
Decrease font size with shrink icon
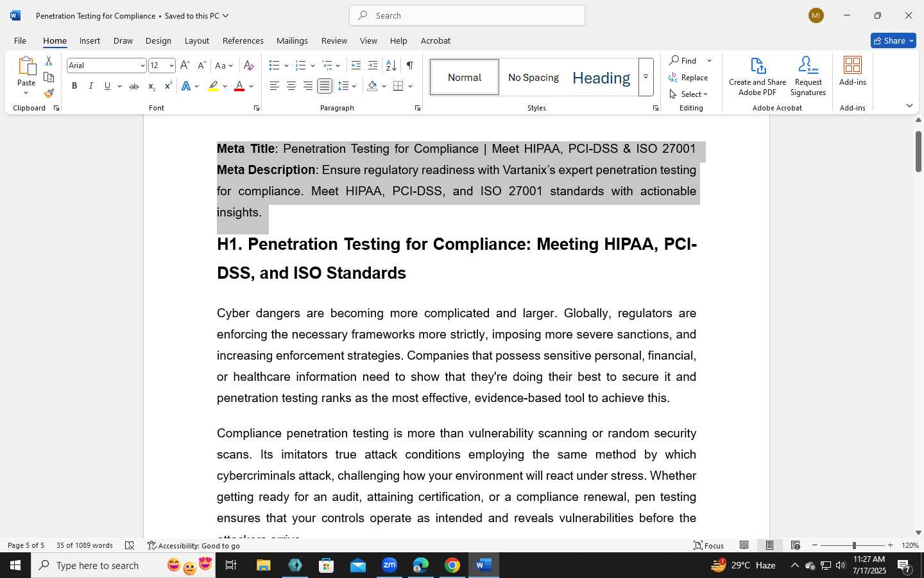point(201,66)
